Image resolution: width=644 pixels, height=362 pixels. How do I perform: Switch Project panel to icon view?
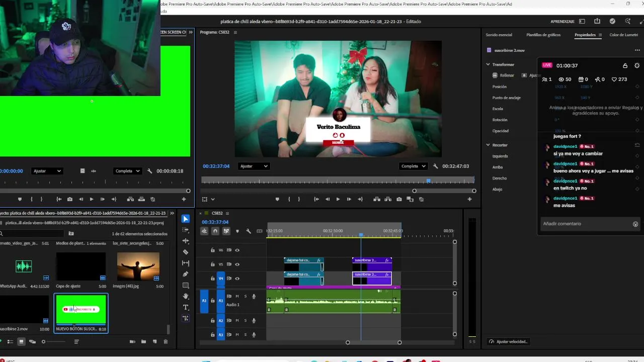[21, 341]
